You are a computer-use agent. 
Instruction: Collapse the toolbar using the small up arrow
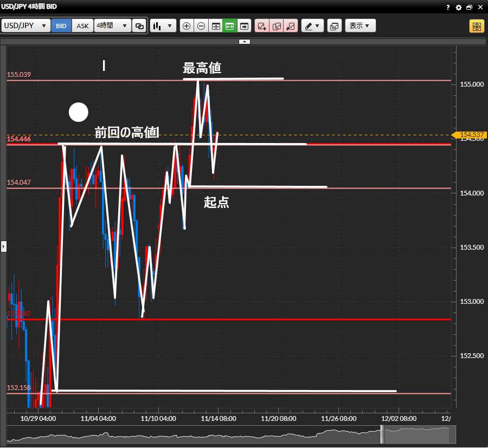click(x=244, y=42)
